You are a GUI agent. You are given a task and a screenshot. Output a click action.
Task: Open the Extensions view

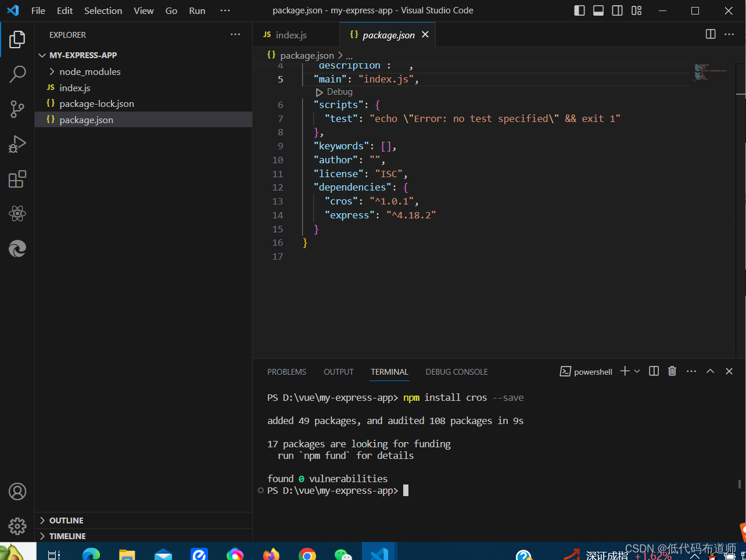[17, 179]
